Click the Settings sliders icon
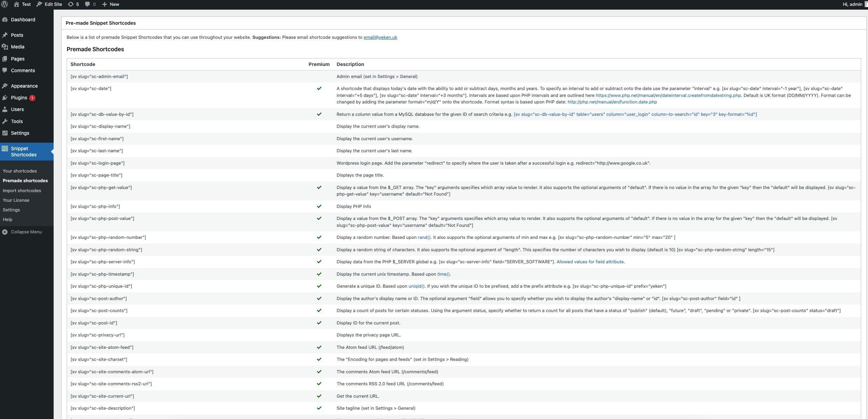Screen dimensions: 868x419 point(5,133)
